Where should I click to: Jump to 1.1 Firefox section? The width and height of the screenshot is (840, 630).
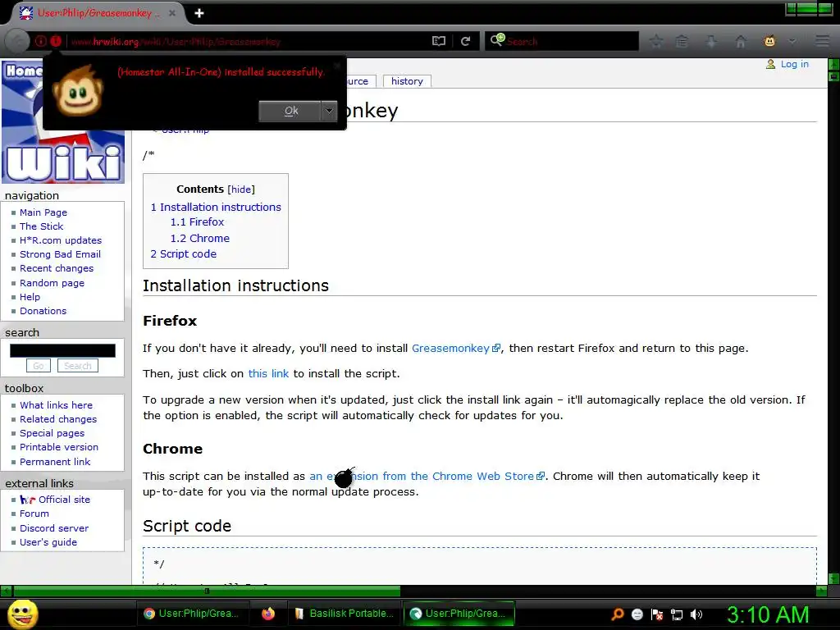pos(197,221)
